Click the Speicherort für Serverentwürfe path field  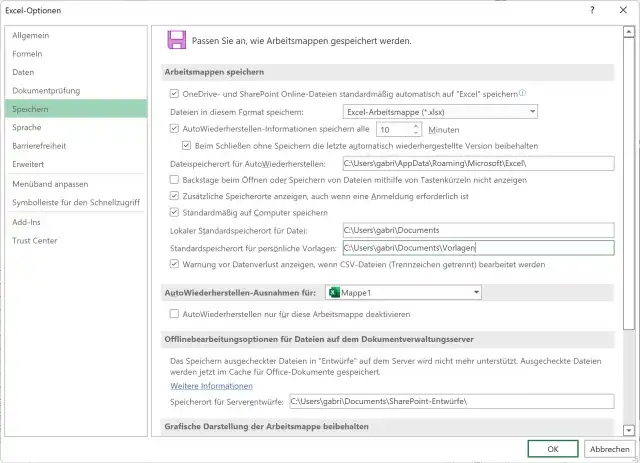coord(451,401)
